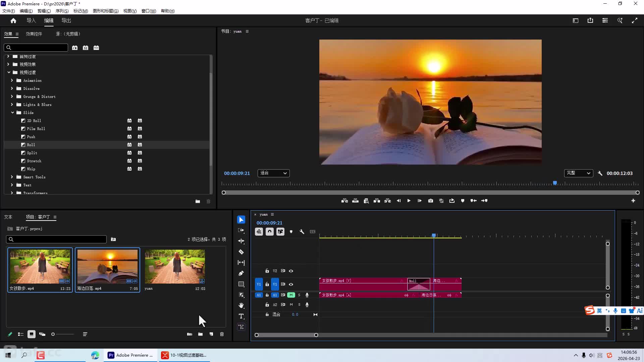Open the 窗口 menu
The width and height of the screenshot is (644, 362).
pos(149,11)
